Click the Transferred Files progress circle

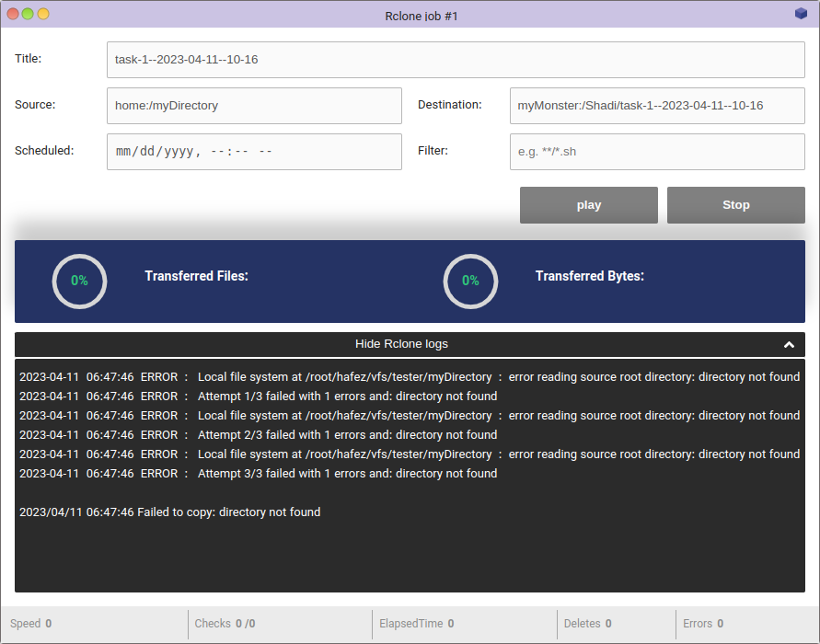(x=80, y=281)
